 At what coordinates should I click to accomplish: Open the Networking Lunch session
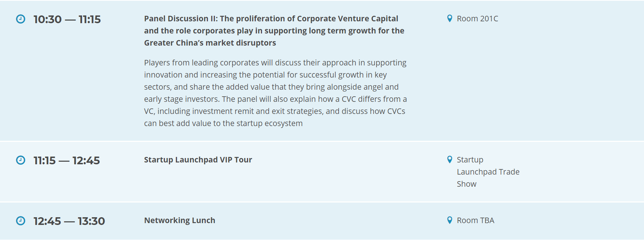(180, 220)
